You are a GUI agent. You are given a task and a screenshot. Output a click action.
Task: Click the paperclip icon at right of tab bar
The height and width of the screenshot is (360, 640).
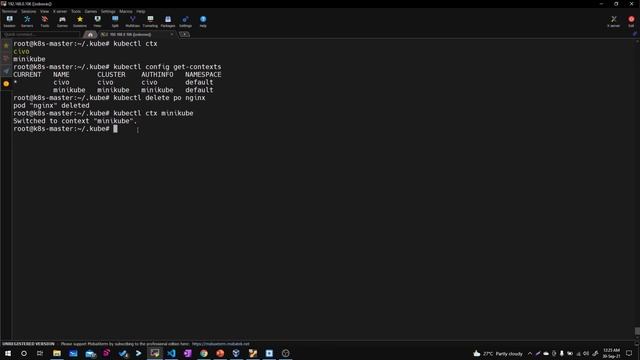[635, 34]
